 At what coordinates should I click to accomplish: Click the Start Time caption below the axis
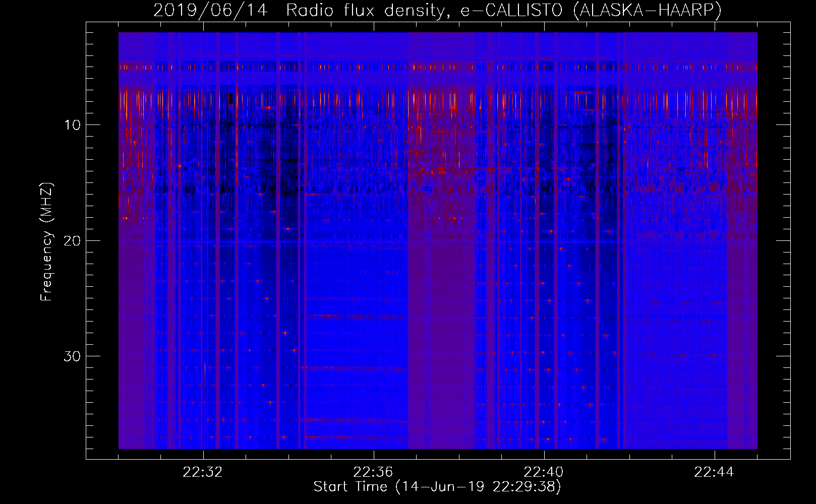[437, 487]
